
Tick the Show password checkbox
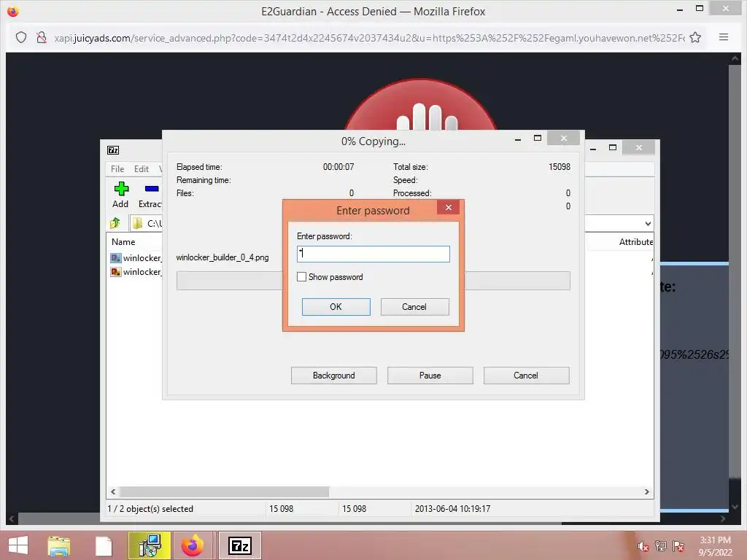click(301, 276)
